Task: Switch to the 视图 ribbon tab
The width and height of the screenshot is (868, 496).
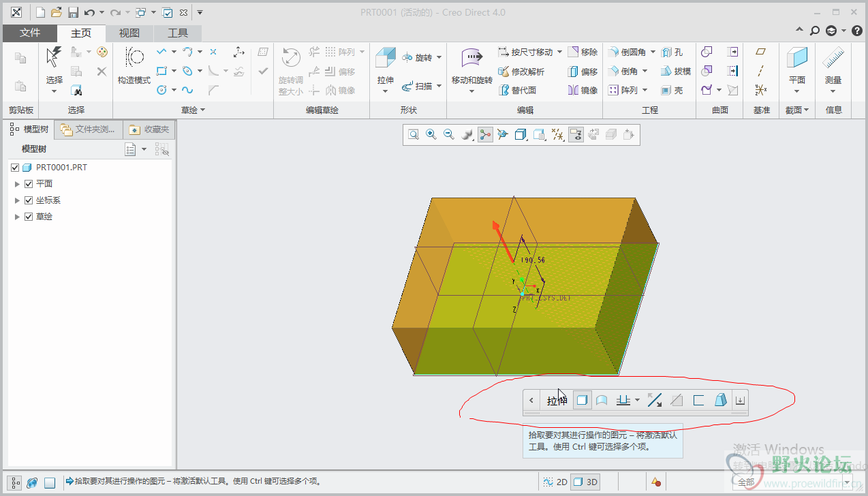Action: (129, 33)
